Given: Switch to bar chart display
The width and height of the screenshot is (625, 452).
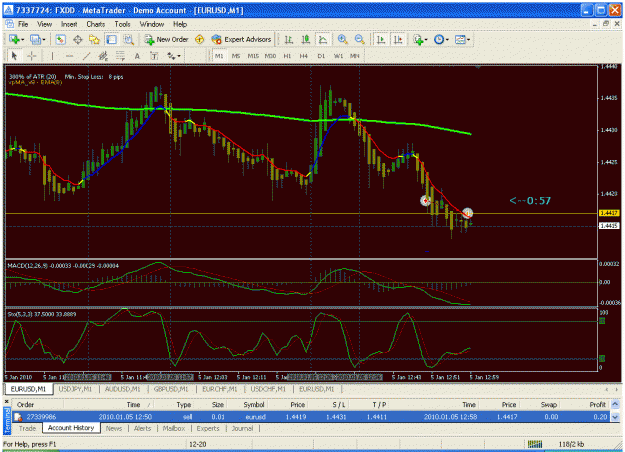Looking at the screenshot, I should point(289,39).
